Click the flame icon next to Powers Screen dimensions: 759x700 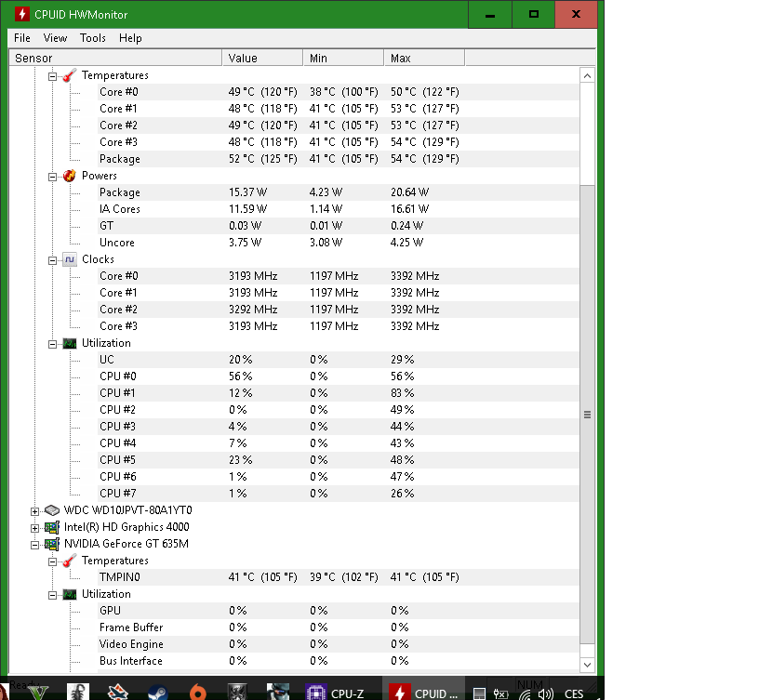[70, 176]
